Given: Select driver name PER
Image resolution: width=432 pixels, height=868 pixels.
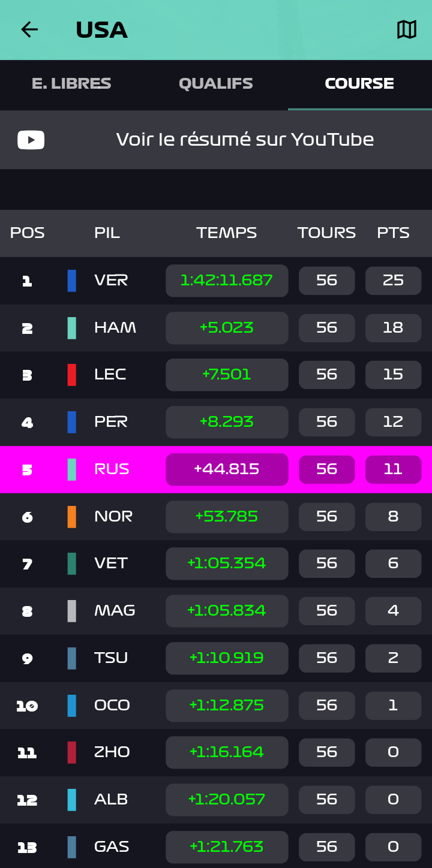Looking at the screenshot, I should pyautogui.click(x=111, y=422).
